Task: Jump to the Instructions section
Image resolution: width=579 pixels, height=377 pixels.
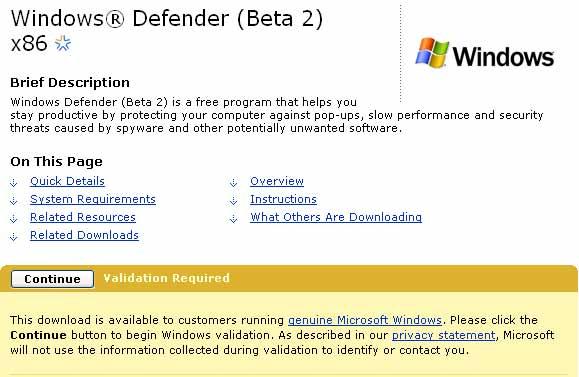Action: 283,199
